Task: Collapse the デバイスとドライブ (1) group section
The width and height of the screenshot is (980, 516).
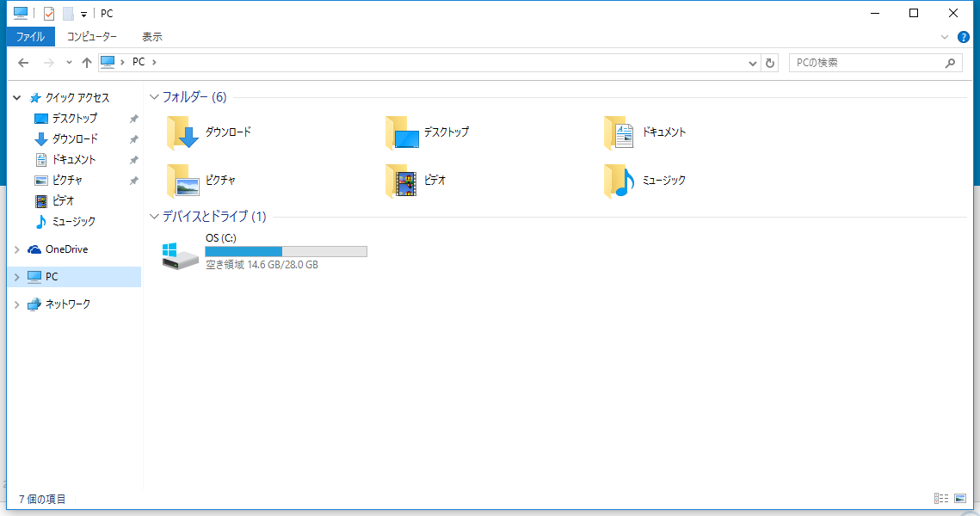Action: (154, 216)
